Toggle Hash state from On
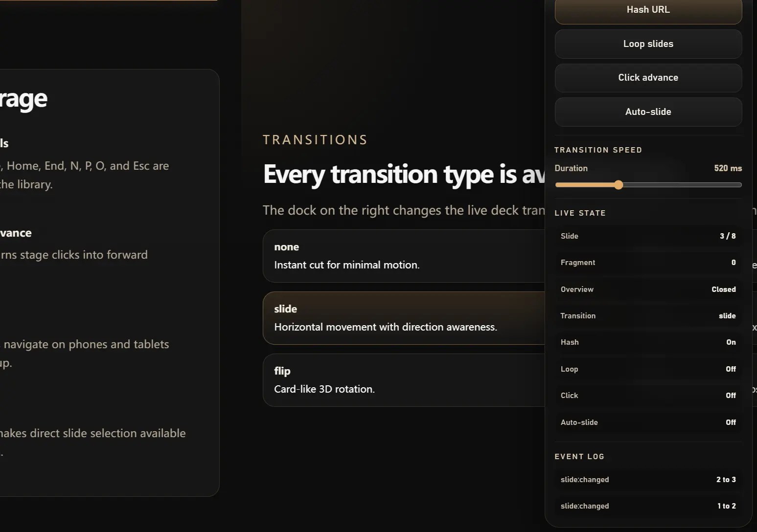Viewport: 757px width, 532px height. [648, 342]
